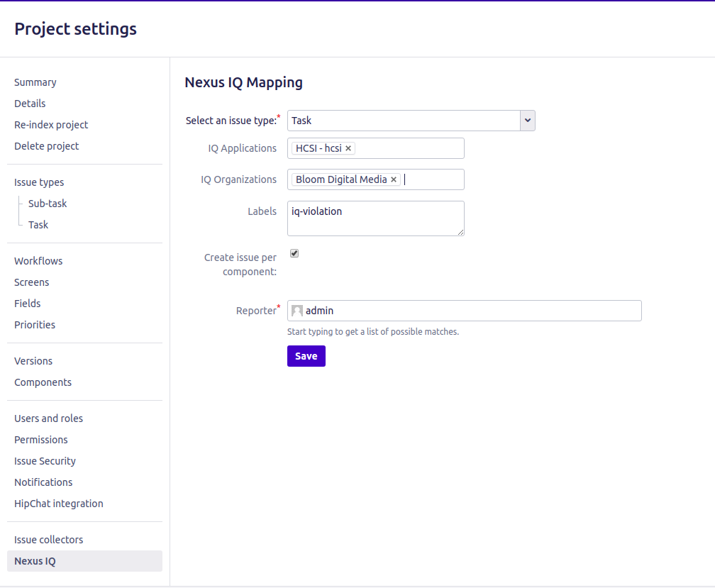Open the Sub-task issue type
Viewport: 715px width, 588px height.
[48, 204]
